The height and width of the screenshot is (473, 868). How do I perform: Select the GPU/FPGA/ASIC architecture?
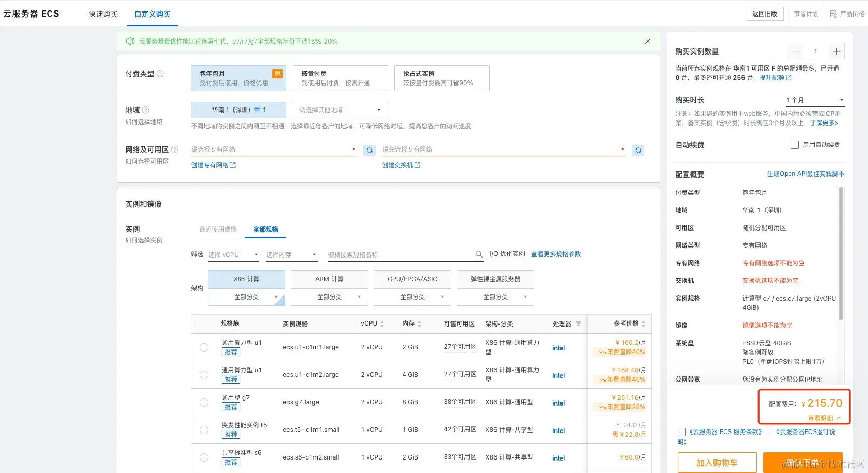coord(412,279)
